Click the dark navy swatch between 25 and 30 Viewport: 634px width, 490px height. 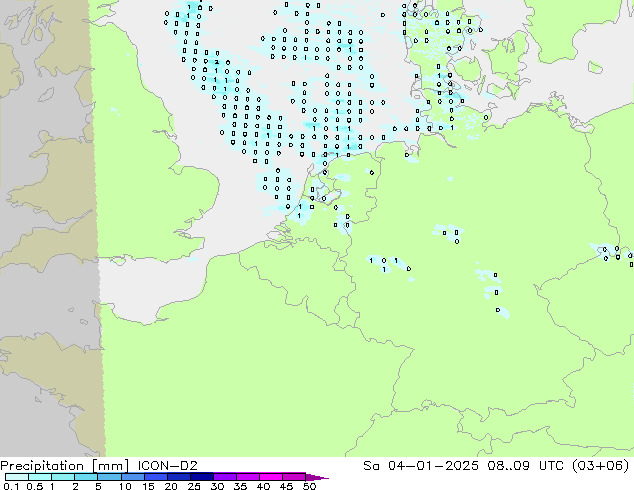(x=201, y=477)
